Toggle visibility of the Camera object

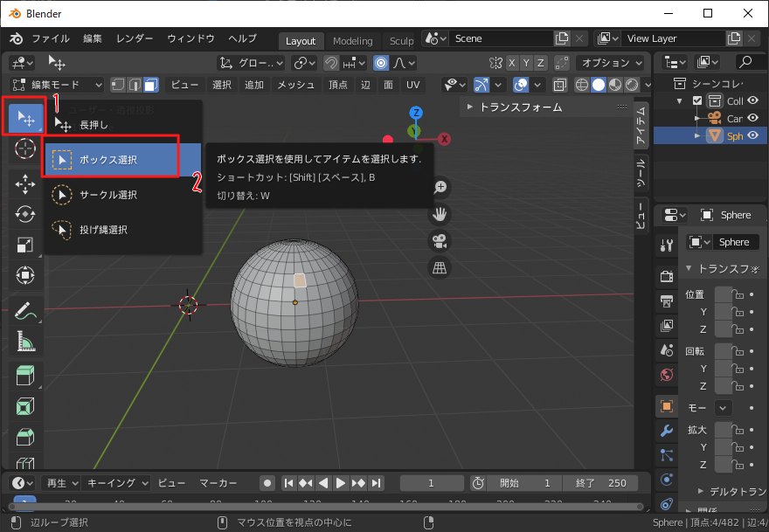752,118
